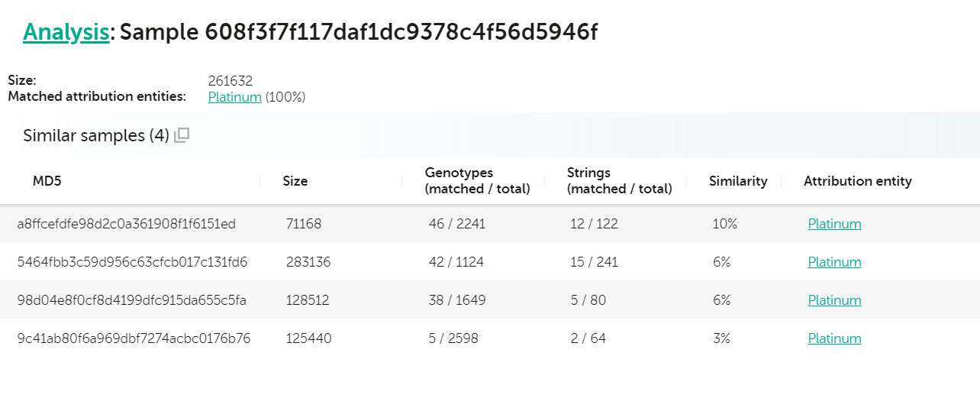This screenshot has height=411, width=980.
Task: Click the Genotypes (matched / total) column header
Action: (477, 181)
